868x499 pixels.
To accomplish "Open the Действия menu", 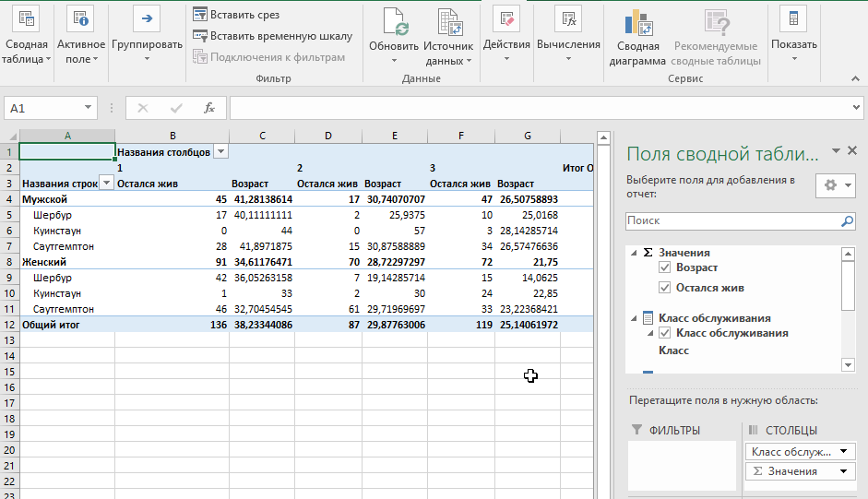I will (506, 36).
